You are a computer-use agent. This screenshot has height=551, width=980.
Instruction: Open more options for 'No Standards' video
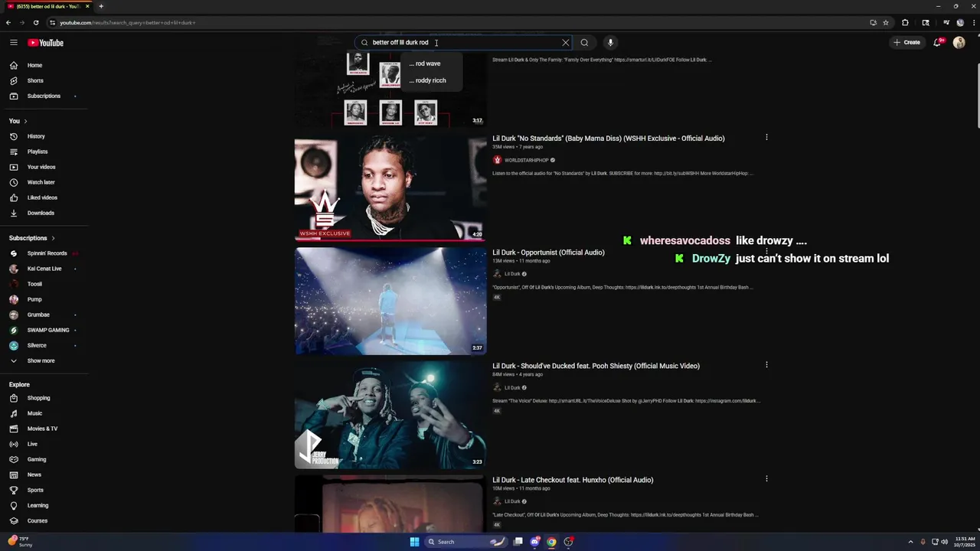coord(766,138)
